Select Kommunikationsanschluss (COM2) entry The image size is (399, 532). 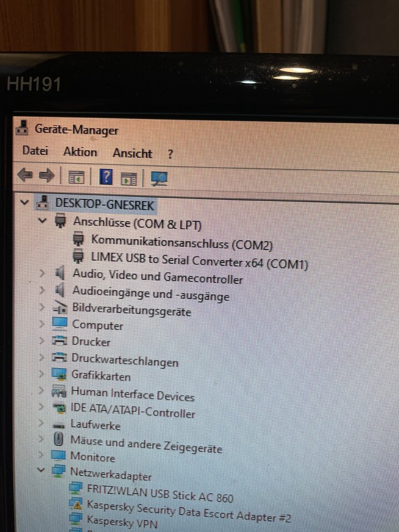pyautogui.click(x=182, y=242)
